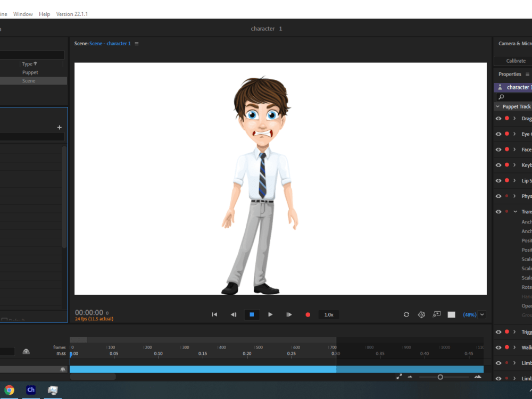
Task: Open the scene background color swatch
Action: click(x=451, y=315)
